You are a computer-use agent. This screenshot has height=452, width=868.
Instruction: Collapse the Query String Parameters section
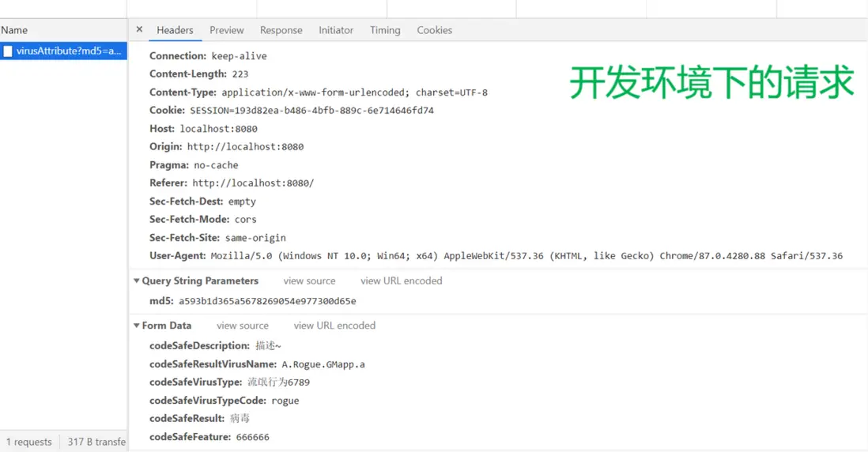click(x=137, y=281)
